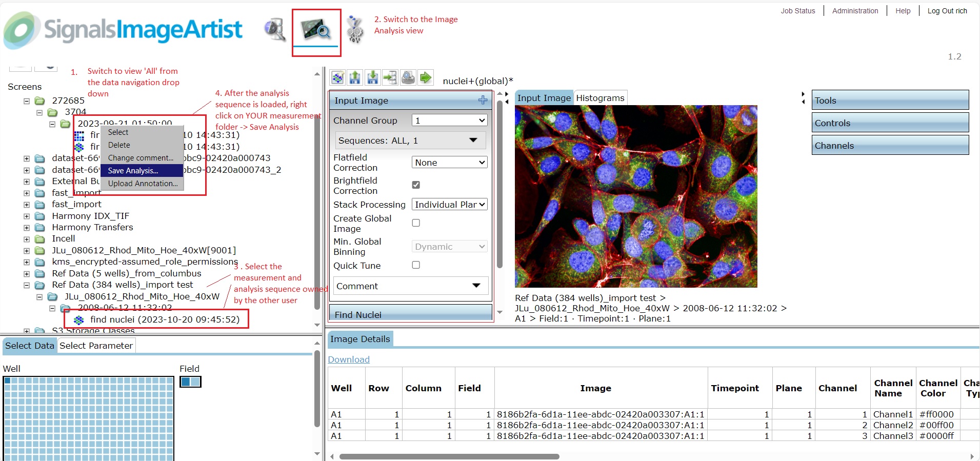Open the Stack Processing dropdown
The image size is (980, 461).
pos(449,205)
